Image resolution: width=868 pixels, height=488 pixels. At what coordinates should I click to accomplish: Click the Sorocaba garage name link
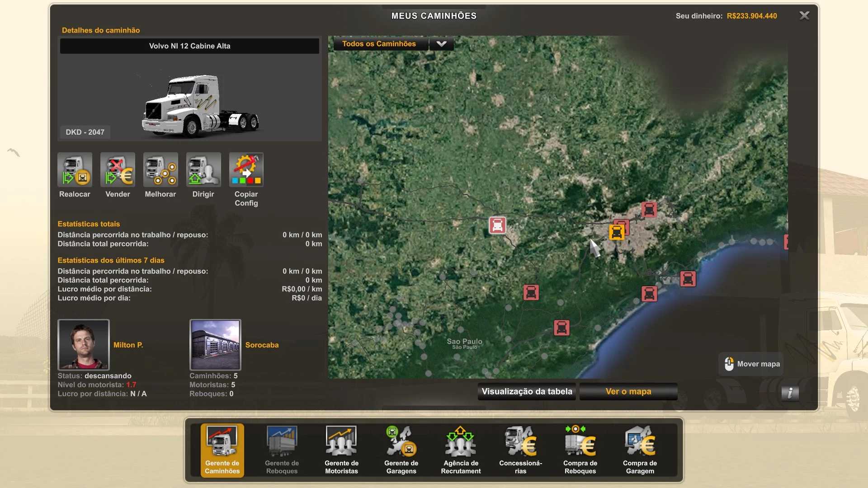click(x=262, y=345)
